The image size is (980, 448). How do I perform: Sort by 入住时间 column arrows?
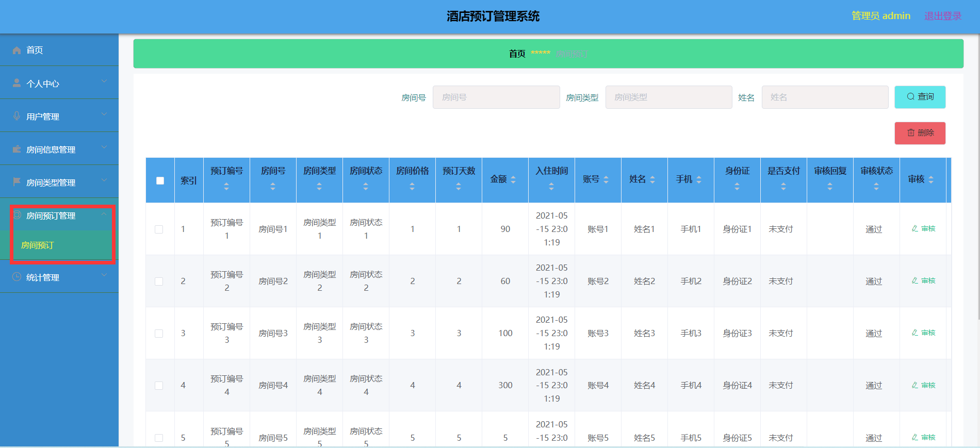pyautogui.click(x=551, y=187)
